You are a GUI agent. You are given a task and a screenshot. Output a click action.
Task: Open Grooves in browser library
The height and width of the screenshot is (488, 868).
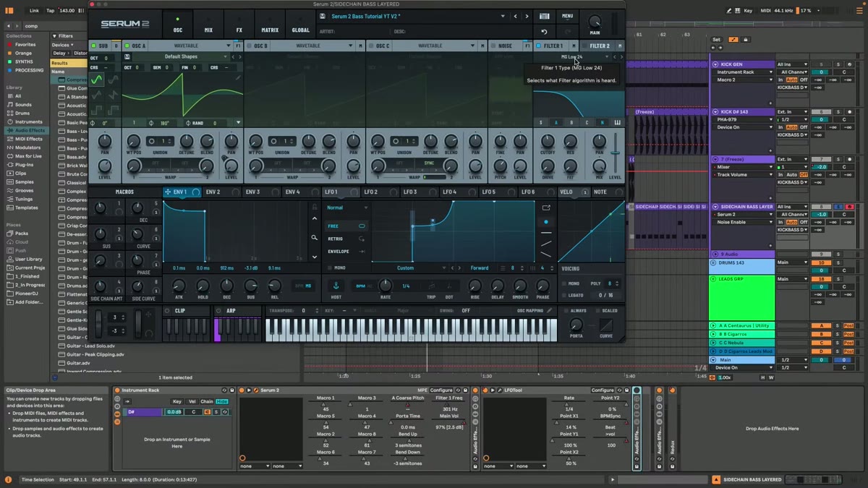[x=24, y=191]
